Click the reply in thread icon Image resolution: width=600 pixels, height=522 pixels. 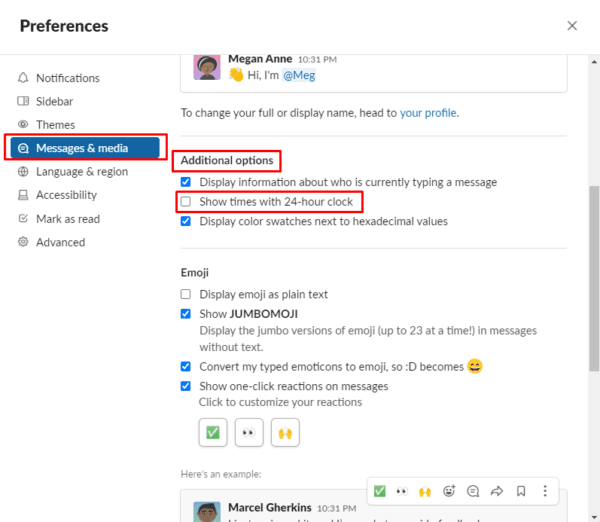coord(473,491)
